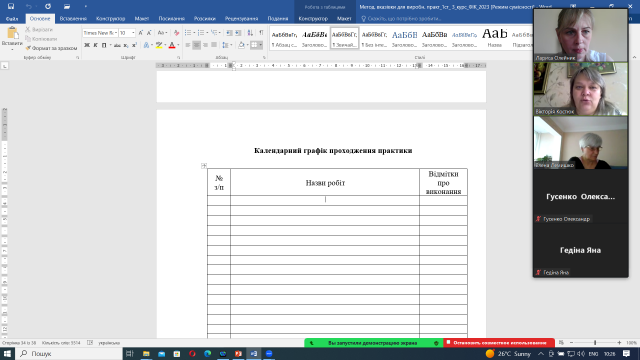Select the table move handle

click(204, 165)
